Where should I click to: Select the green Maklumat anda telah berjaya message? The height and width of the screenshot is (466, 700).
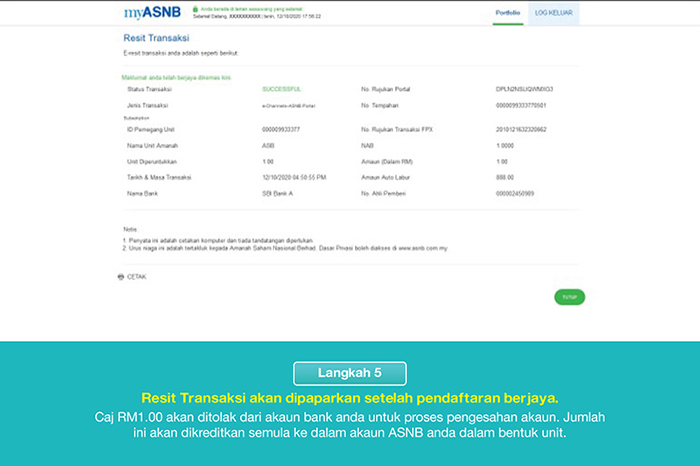176,78
